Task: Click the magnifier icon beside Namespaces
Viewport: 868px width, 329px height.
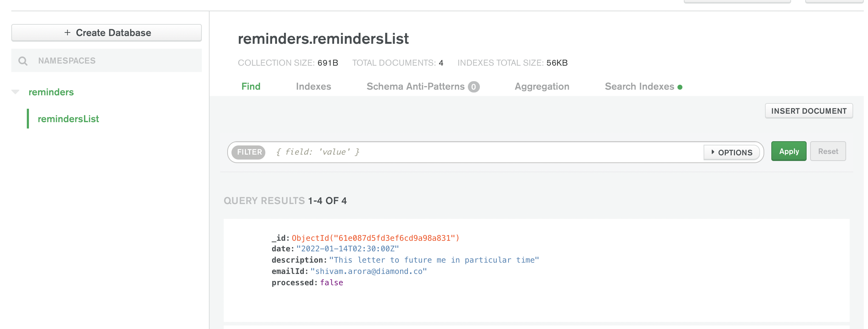Action: coord(23,61)
